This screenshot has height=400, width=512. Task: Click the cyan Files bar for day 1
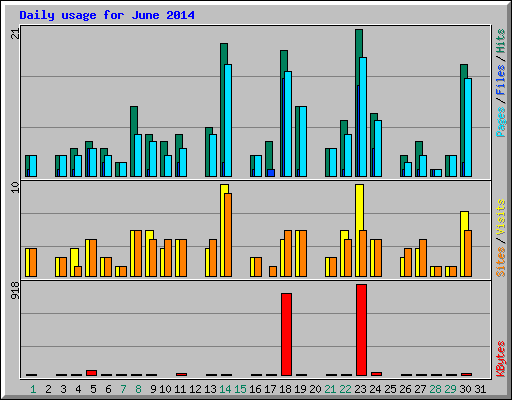click(33, 166)
